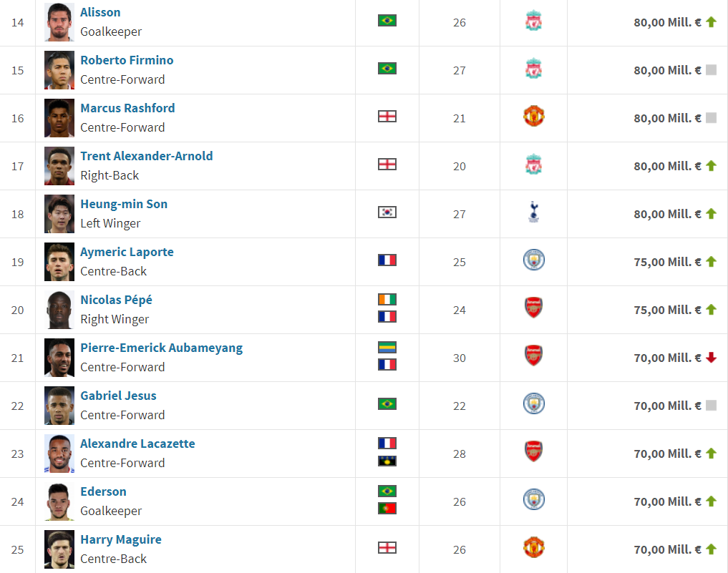Click green up arrow beside Alisson's market value

711,21
